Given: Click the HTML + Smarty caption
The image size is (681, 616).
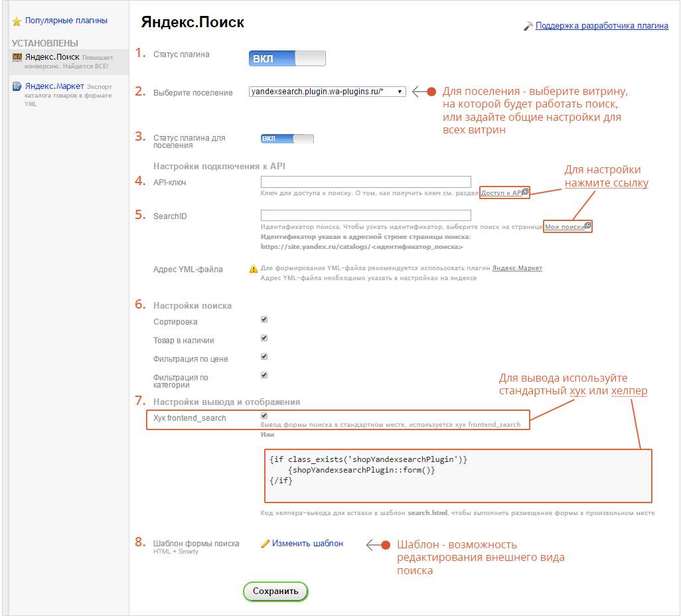Looking at the screenshot, I should (x=175, y=552).
